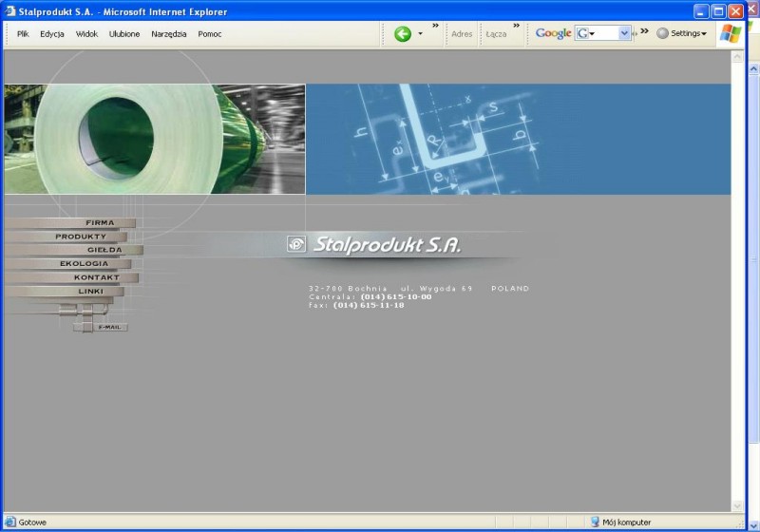Open the Narzędzia menu

169,34
